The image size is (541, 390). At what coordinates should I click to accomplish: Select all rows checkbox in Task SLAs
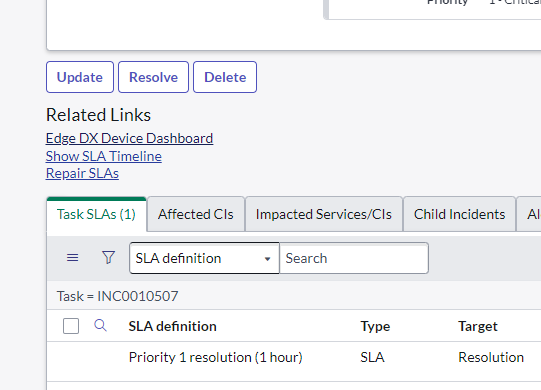[x=71, y=326]
